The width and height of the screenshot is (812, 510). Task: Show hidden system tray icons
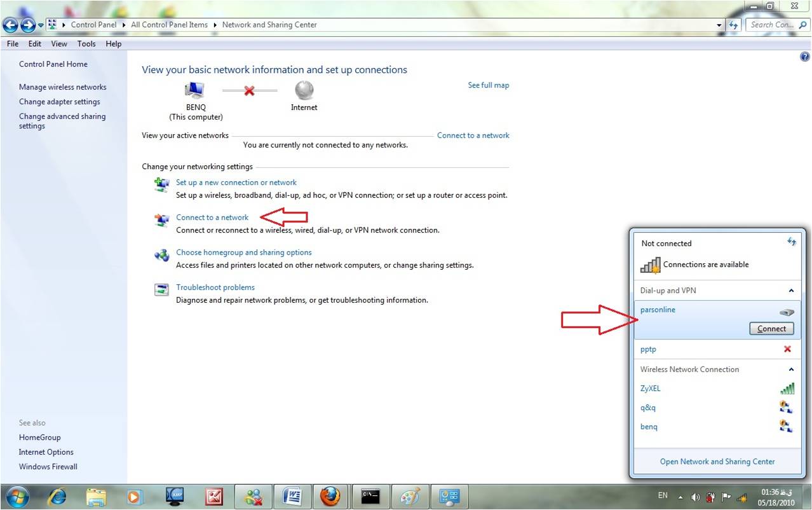pyautogui.click(x=680, y=497)
